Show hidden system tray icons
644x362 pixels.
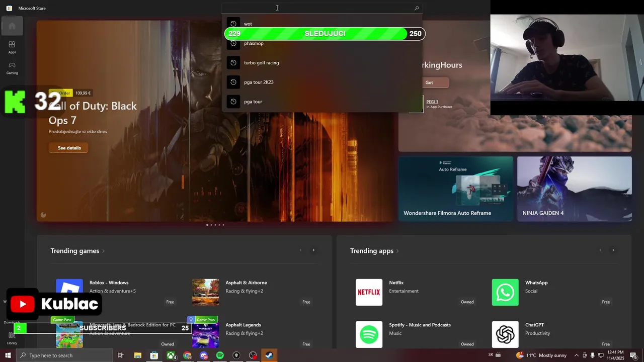577,355
